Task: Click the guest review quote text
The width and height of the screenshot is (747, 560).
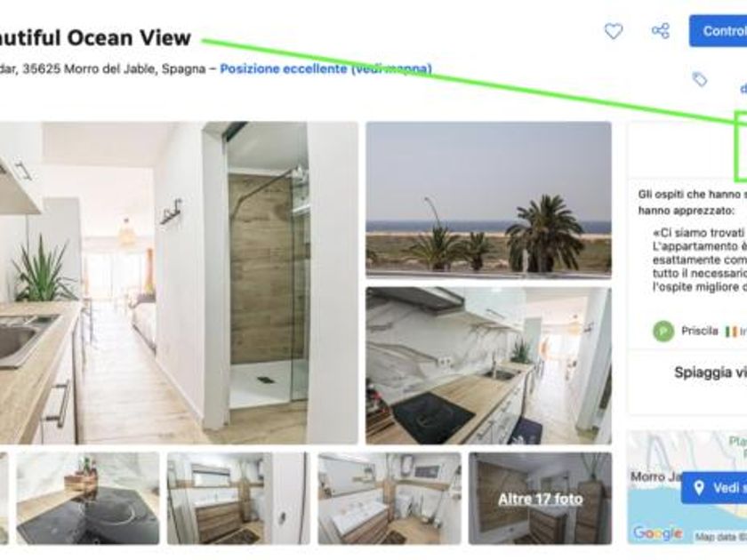Action: point(699,260)
